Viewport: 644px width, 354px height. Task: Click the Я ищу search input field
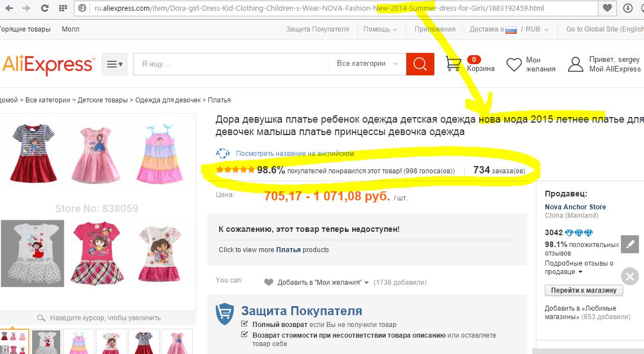tap(231, 64)
